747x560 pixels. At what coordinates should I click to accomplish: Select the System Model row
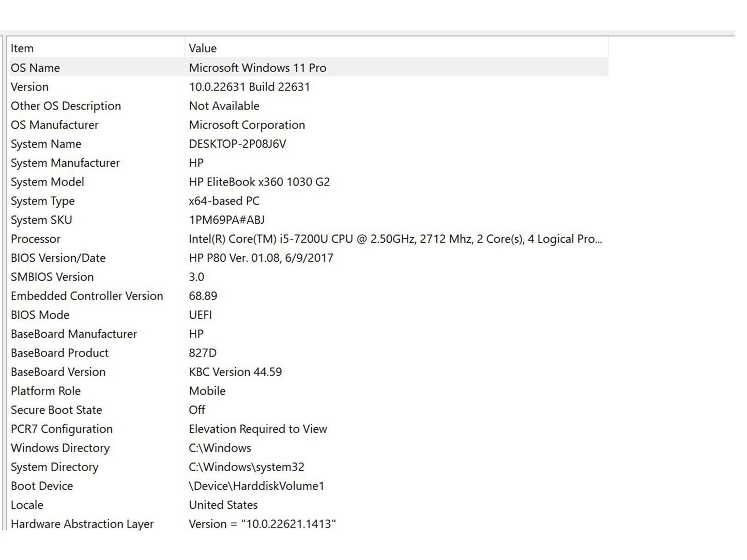pyautogui.click(x=47, y=182)
